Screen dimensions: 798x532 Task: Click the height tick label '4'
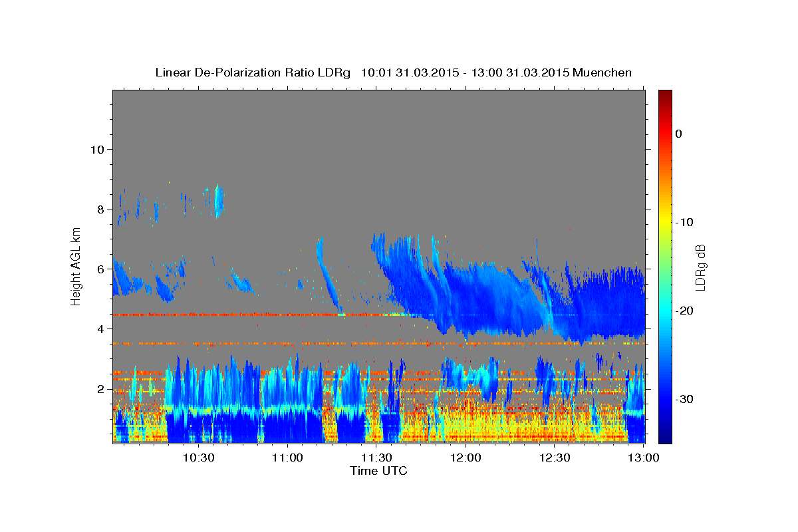point(100,329)
